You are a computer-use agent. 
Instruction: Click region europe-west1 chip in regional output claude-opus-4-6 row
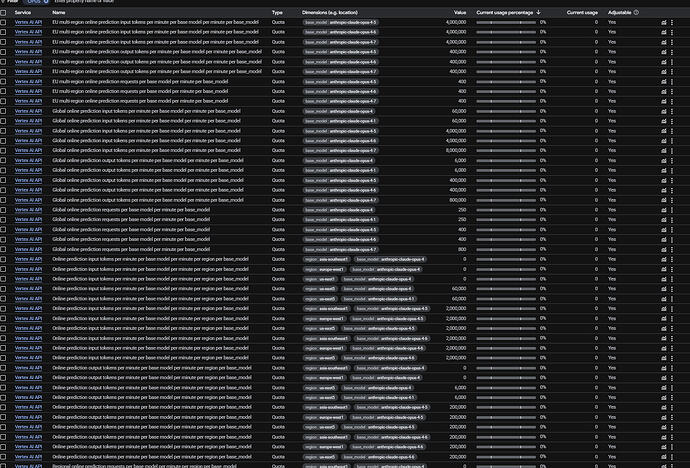[x=324, y=447]
